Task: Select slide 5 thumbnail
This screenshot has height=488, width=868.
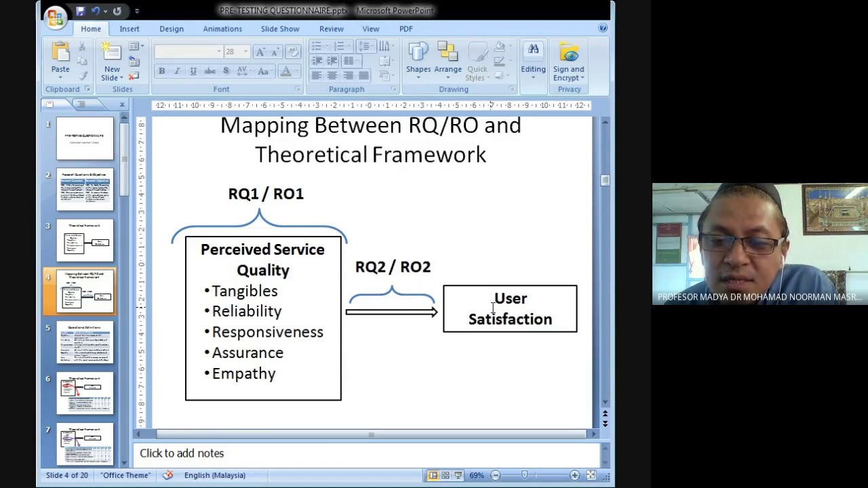Action: 85,343
